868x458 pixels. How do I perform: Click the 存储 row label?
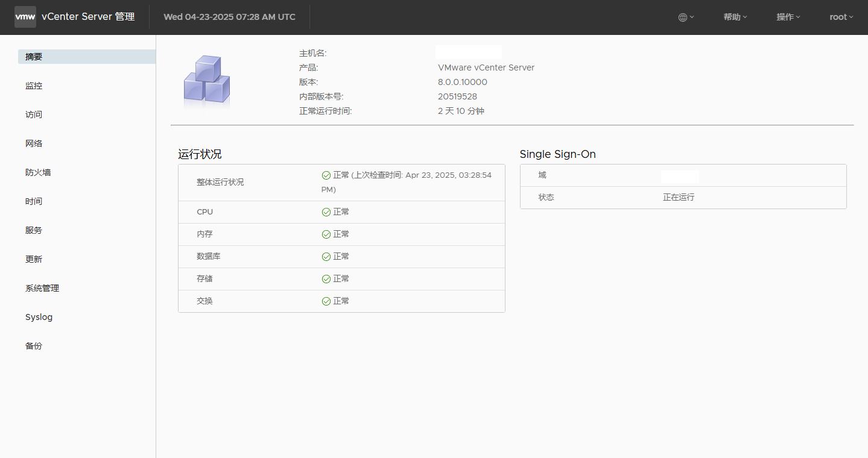coord(204,279)
